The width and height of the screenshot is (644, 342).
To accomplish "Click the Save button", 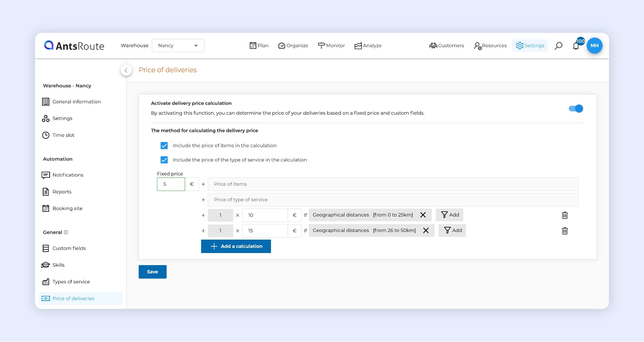I will [x=152, y=272].
